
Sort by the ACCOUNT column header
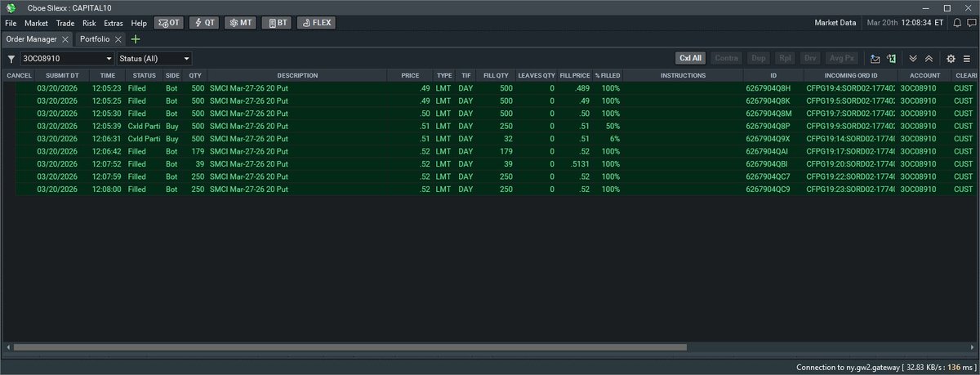click(x=924, y=76)
